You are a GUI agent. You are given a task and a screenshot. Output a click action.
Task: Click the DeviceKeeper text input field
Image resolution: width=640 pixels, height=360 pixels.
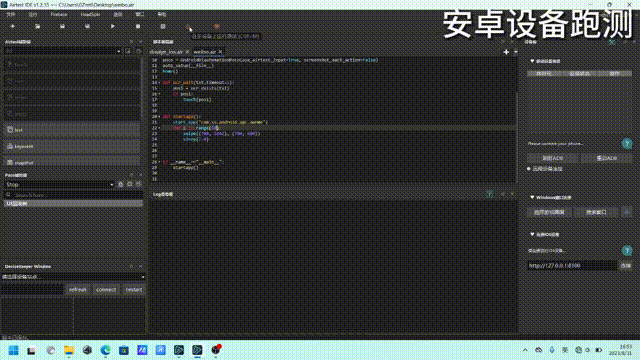[x=32, y=289]
